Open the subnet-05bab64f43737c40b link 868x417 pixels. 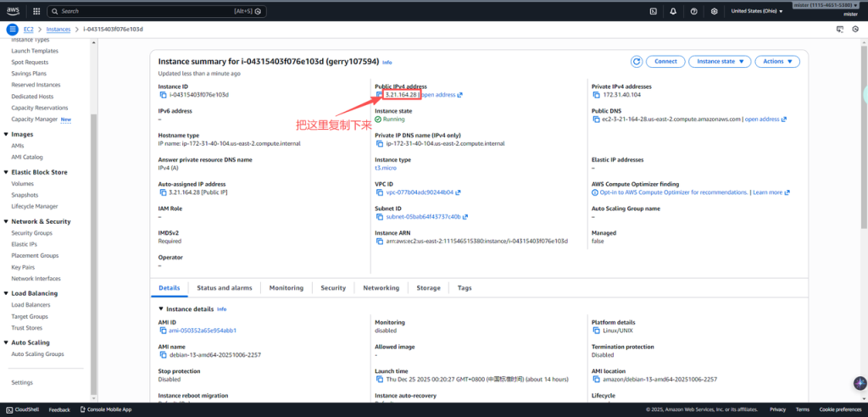point(427,216)
